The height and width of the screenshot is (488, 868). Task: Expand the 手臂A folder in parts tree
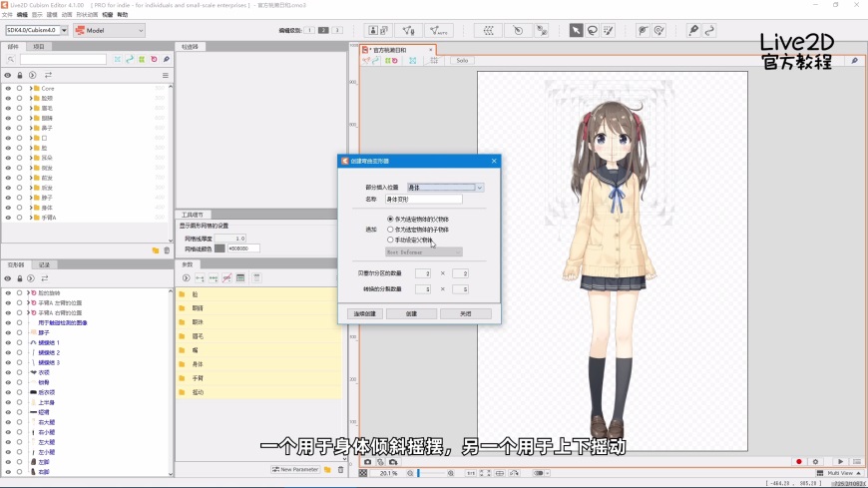[31, 218]
